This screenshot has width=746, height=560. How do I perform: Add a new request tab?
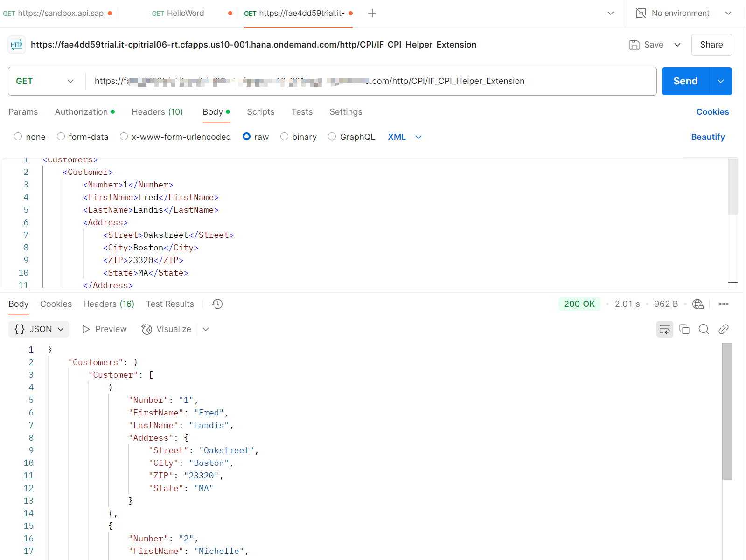pos(372,13)
